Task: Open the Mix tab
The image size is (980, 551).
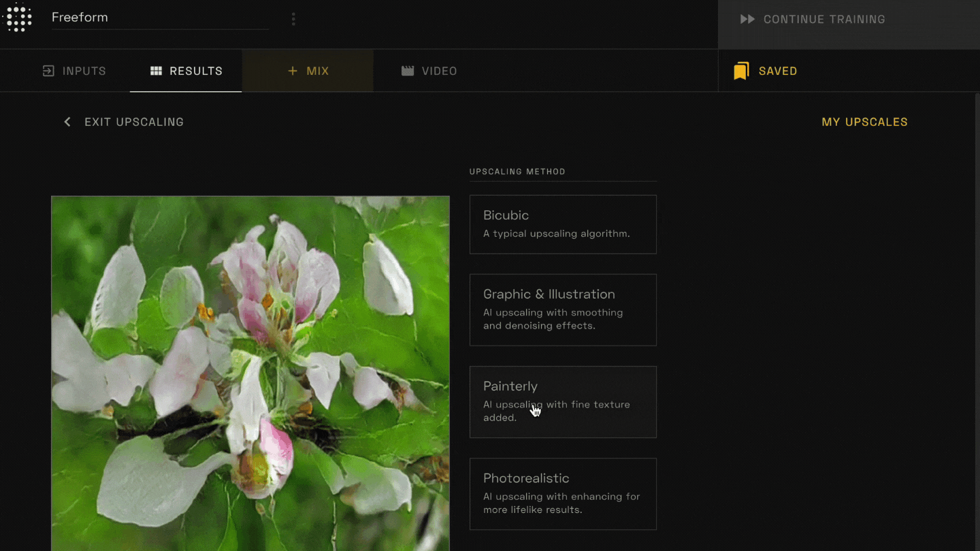Action: click(308, 71)
